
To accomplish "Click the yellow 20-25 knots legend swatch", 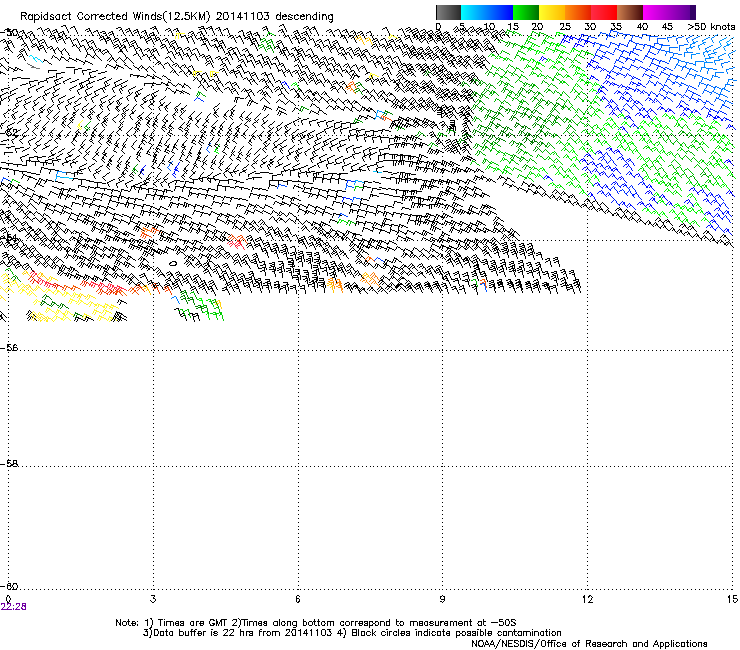I will 552,12.
